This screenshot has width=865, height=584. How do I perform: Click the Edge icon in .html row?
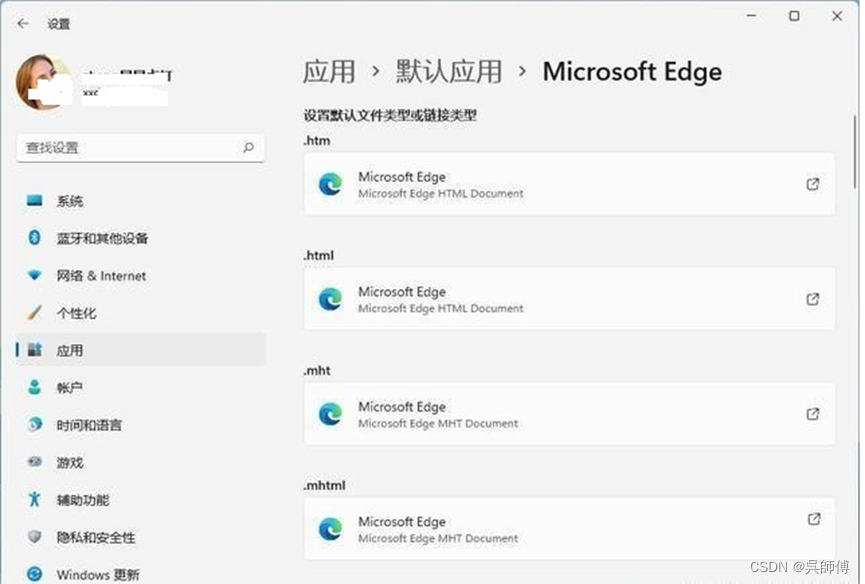(x=330, y=299)
